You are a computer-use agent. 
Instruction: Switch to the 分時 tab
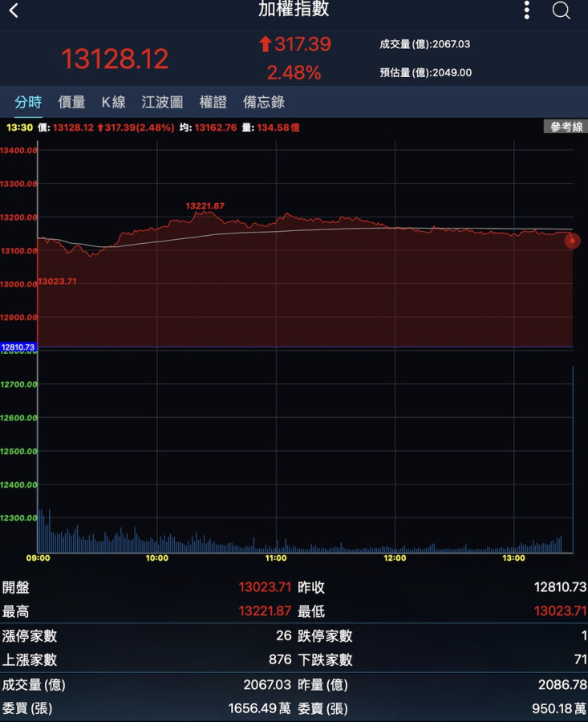point(28,102)
